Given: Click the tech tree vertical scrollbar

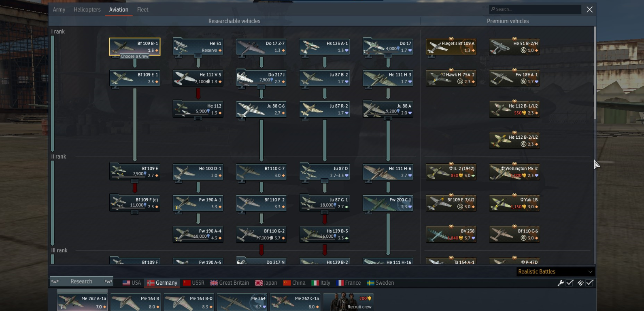Looking at the screenshot, I should [x=594, y=73].
